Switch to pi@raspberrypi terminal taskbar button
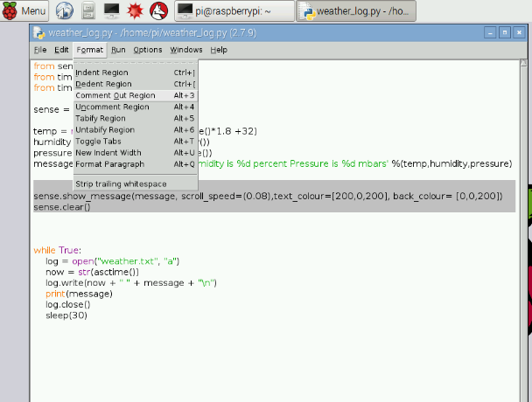This screenshot has height=402, width=532. [234, 10]
